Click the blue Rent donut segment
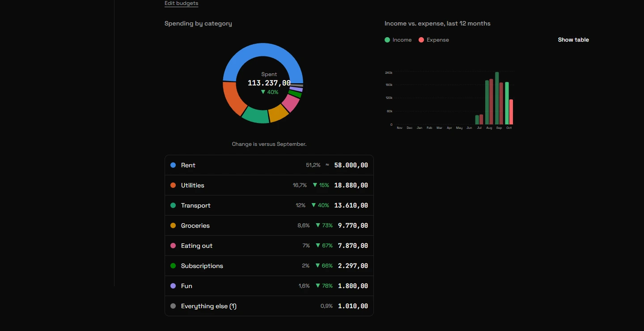 tap(263, 50)
